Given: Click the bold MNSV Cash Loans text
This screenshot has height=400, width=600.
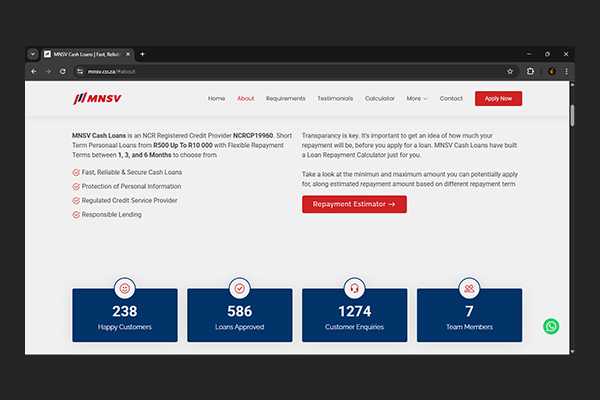Looking at the screenshot, I should pyautogui.click(x=99, y=136).
